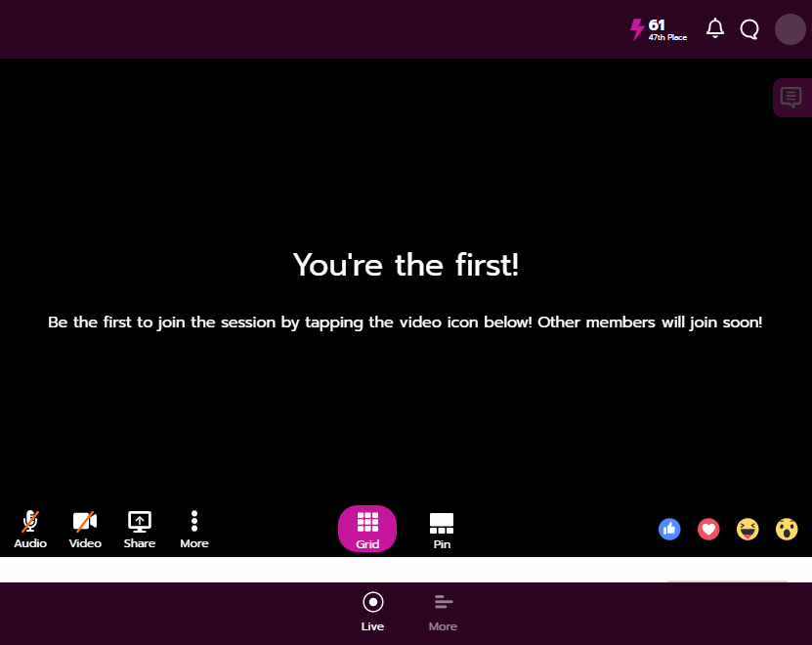Turn on camera with the Video button
Viewport: 812px width, 645px height.
coord(85,529)
